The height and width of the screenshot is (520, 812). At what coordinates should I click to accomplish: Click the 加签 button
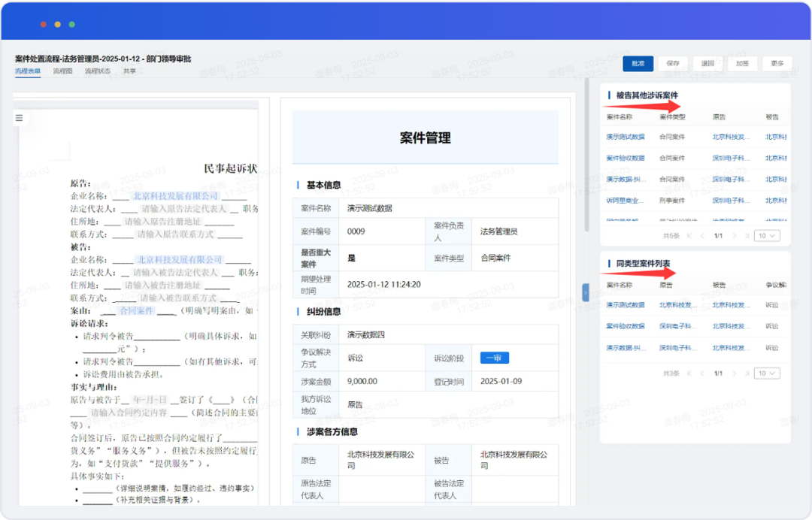click(742, 64)
